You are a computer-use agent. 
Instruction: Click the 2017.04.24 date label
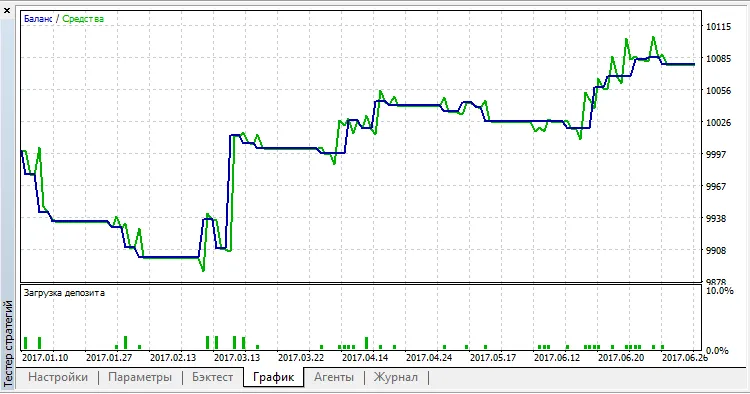(429, 358)
